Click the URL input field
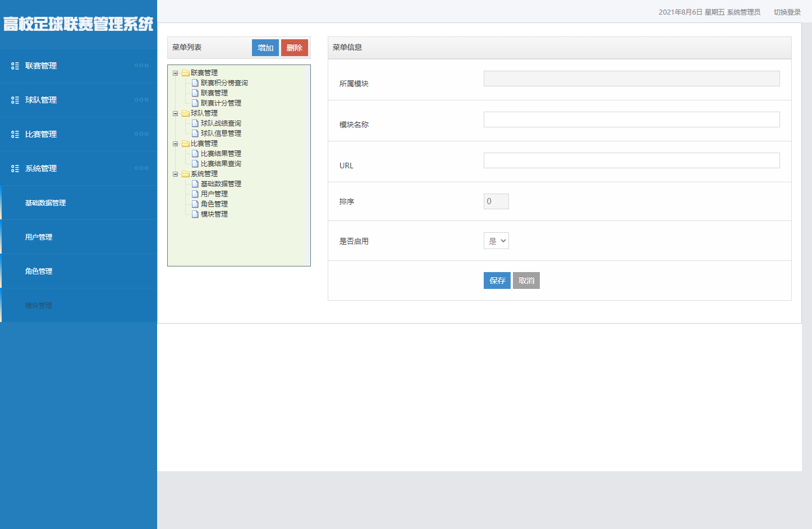 (631, 160)
